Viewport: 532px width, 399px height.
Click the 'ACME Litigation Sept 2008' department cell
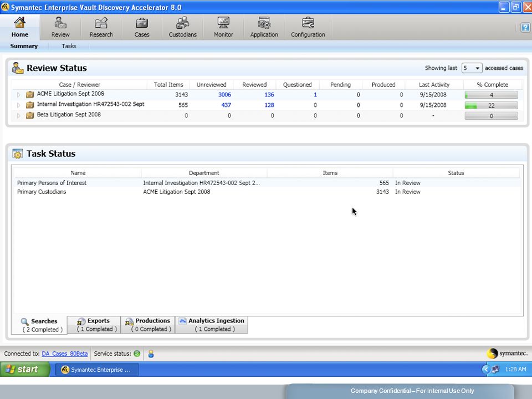coord(176,192)
